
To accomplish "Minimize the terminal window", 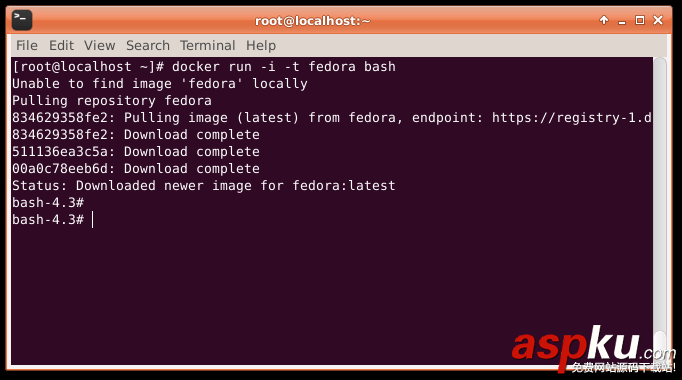I will 622,21.
